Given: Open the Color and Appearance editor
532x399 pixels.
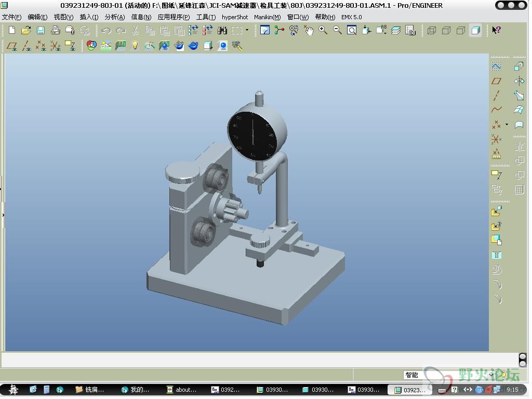Looking at the screenshot, I should pyautogui.click(x=92, y=46).
